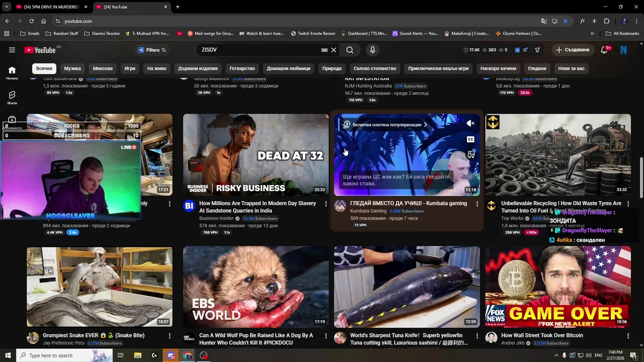Viewport: 644px width, 362px height.
Task: Open the tuna cutting thumbnail
Action: pos(407,287)
